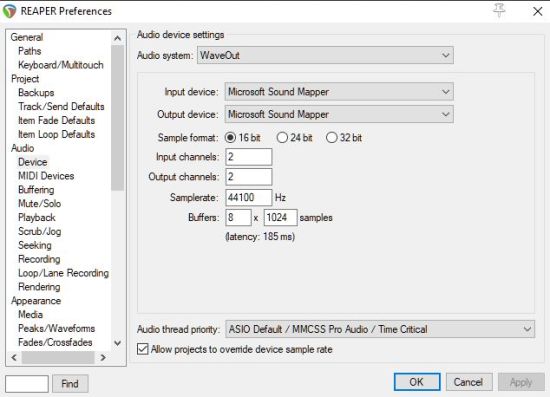Viewport: 550px width, 397px height.
Task: Click the Apply button
Action: [x=521, y=382]
